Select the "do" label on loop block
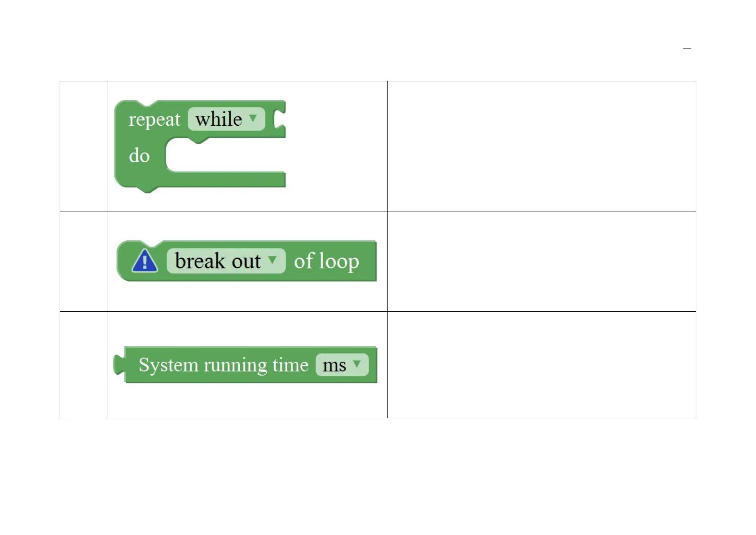756x535 pixels. [x=139, y=156]
